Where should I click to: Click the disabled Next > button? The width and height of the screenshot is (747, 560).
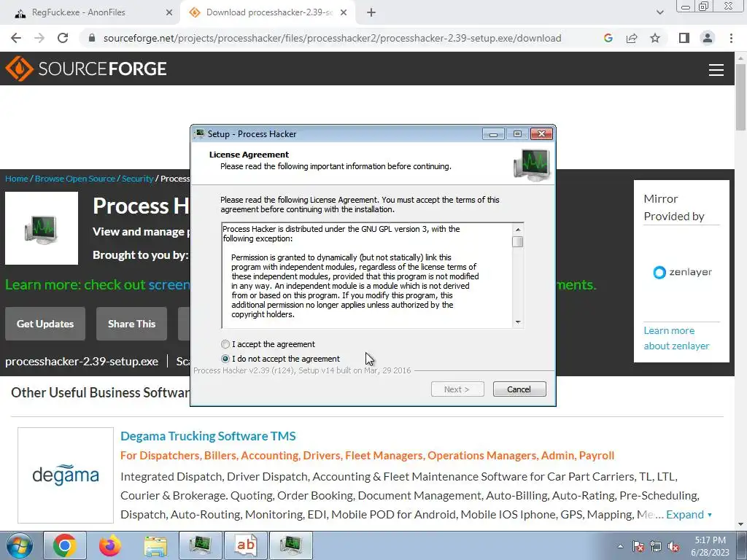pyautogui.click(x=457, y=389)
